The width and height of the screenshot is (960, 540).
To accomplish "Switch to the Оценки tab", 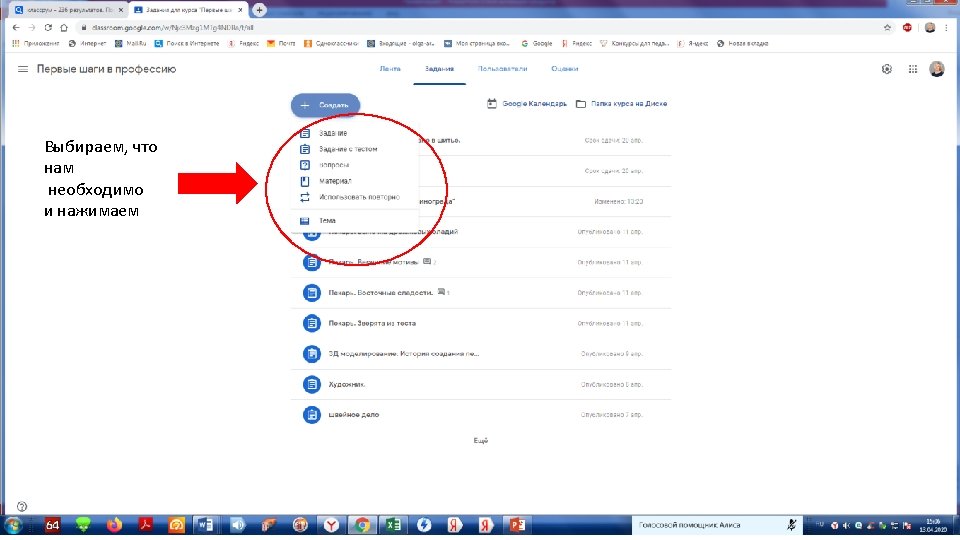I will [564, 69].
